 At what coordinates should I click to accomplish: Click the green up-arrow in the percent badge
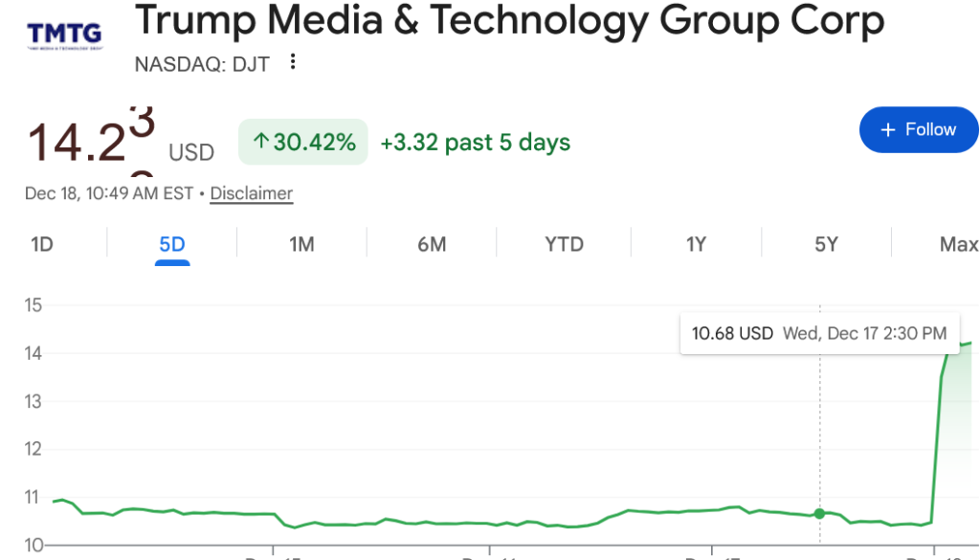point(260,143)
